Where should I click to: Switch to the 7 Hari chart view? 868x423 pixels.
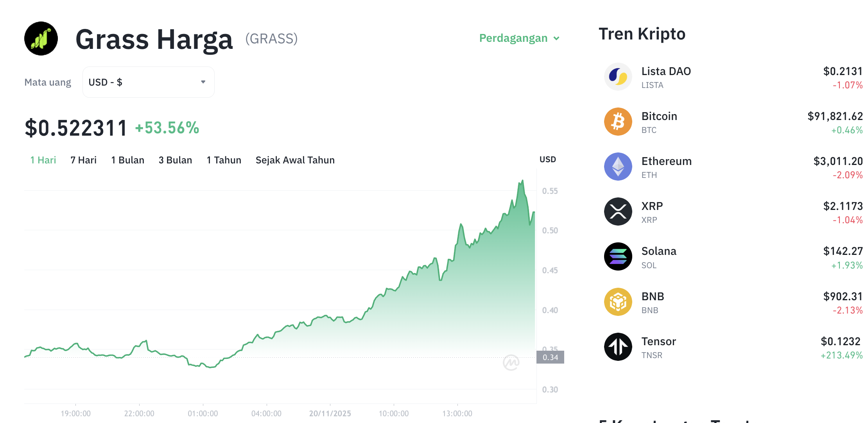83,160
